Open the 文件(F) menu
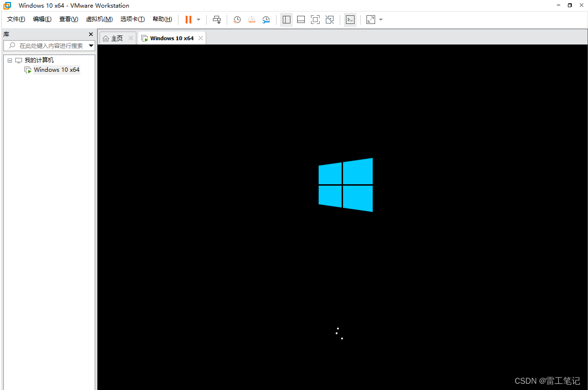588x390 pixels. pyautogui.click(x=16, y=19)
